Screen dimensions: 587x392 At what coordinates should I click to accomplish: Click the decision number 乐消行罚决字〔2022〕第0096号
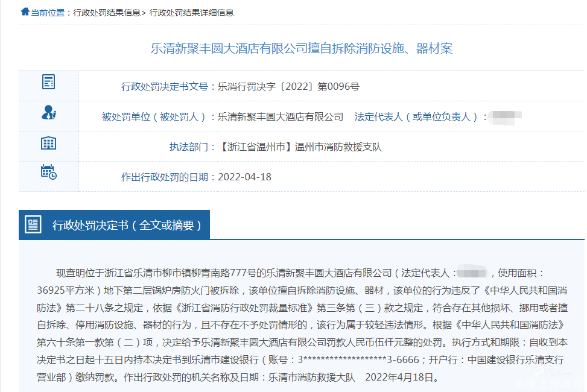(288, 86)
